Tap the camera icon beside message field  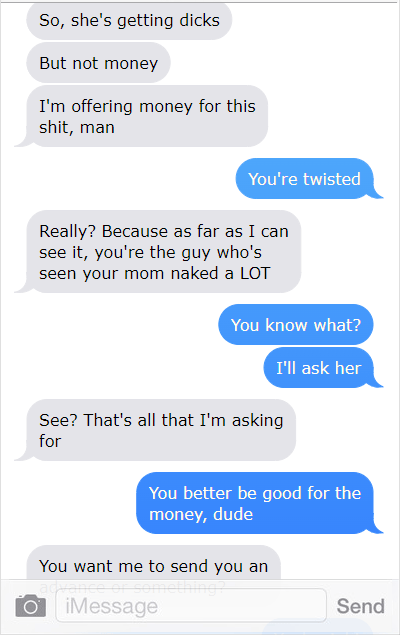click(x=31, y=606)
